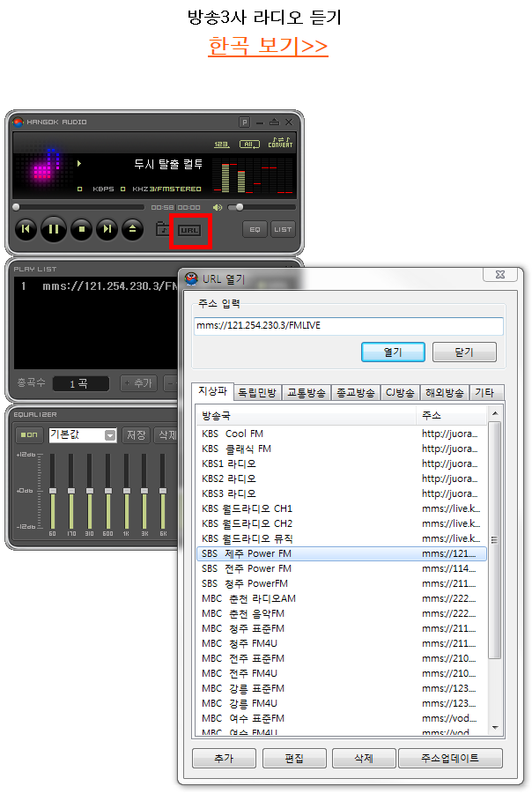This screenshot has width=532, height=801.
Task: Close the URL 열기 dialog
Action: point(500,275)
